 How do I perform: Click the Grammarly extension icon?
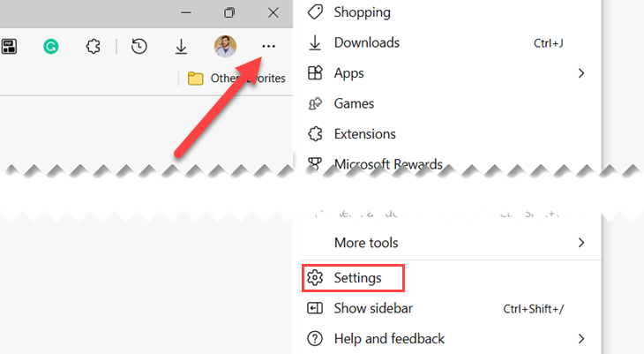[x=51, y=47]
